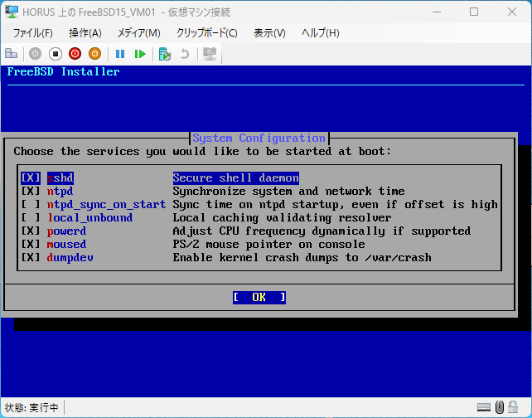The image size is (532, 418).
Task: Select the ntpd_sync_on_start service name
Action: (107, 204)
